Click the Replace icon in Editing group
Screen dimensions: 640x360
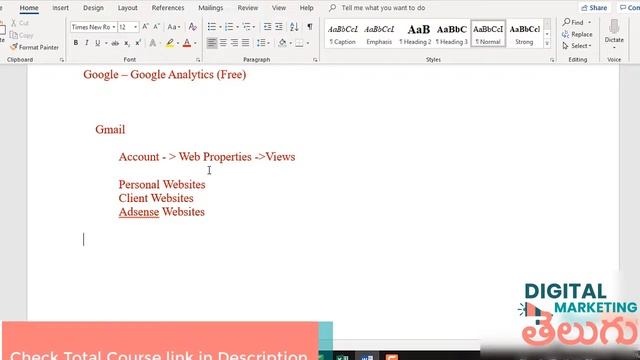point(566,34)
